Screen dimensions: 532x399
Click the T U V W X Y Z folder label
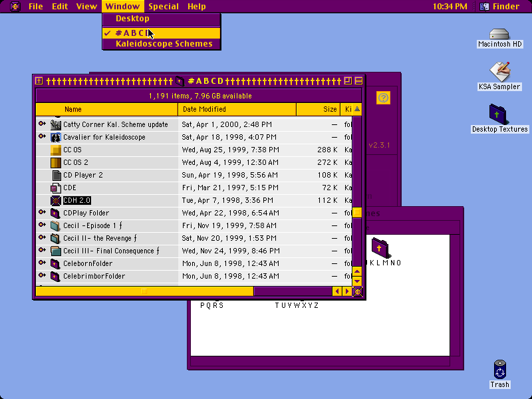pos(297,305)
